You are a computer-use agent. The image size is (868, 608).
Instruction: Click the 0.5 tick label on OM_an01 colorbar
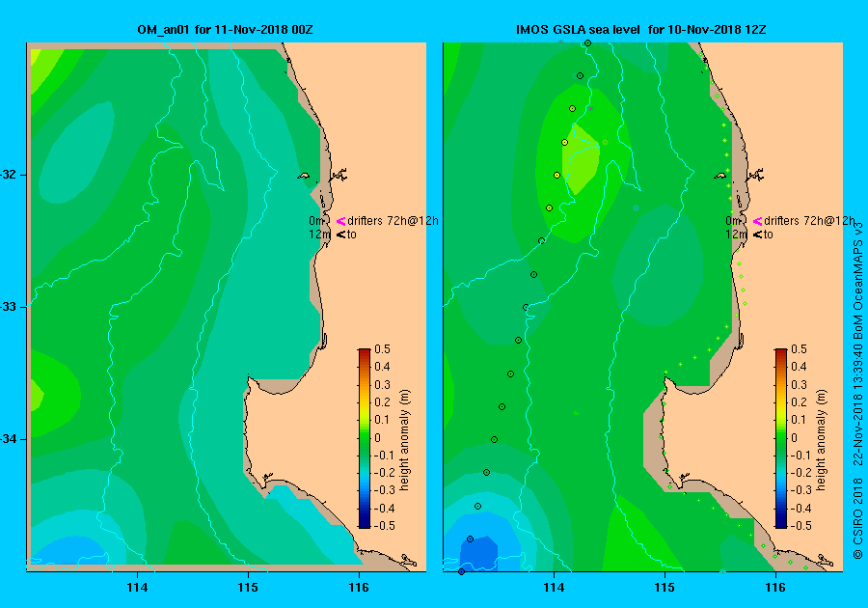coord(383,349)
